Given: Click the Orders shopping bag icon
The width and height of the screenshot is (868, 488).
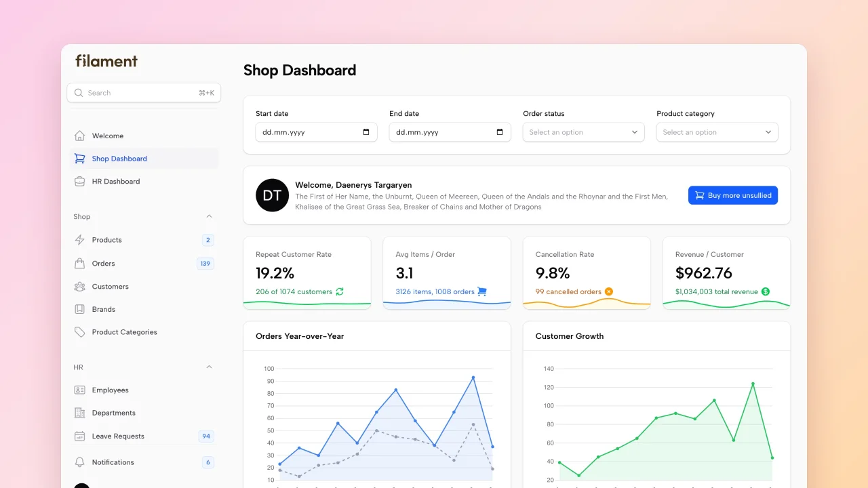Looking at the screenshot, I should click(x=80, y=263).
